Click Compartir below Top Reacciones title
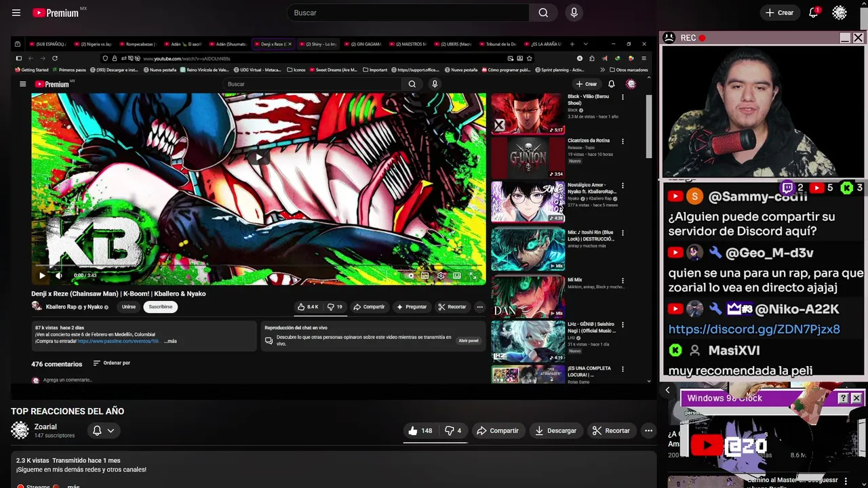The height and width of the screenshot is (488, 868). point(498,430)
